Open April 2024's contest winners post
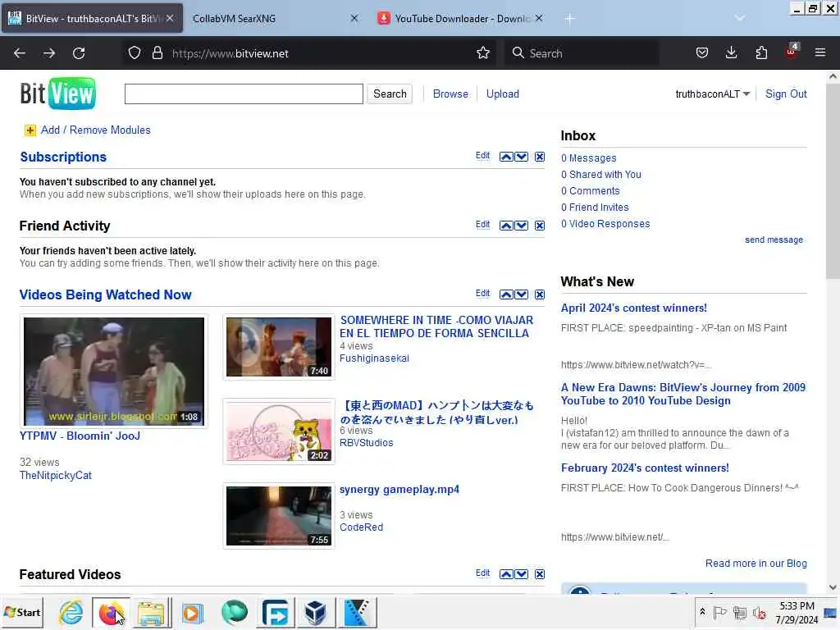840x630 pixels. (x=634, y=308)
